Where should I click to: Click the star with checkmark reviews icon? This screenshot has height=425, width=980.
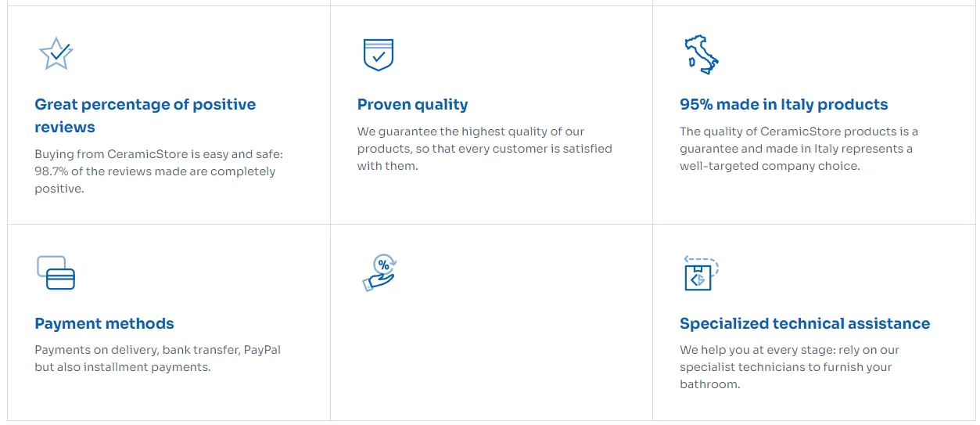point(56,54)
